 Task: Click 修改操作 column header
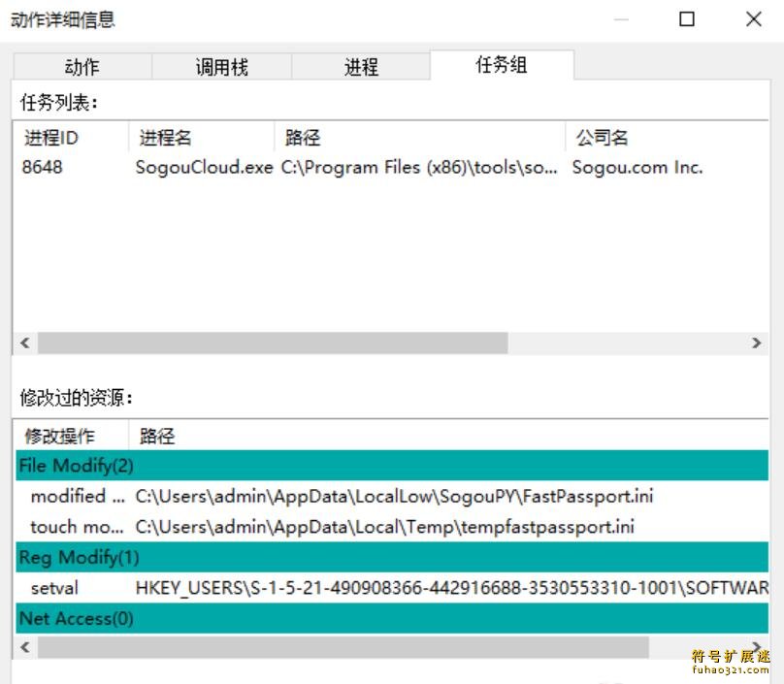(71, 436)
